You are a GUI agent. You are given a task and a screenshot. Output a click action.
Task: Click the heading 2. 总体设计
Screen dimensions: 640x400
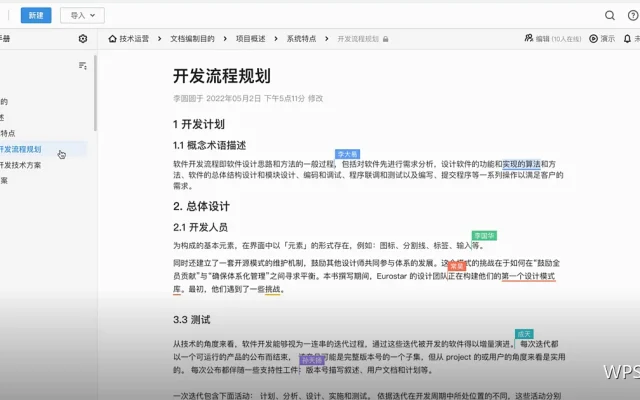point(201,207)
